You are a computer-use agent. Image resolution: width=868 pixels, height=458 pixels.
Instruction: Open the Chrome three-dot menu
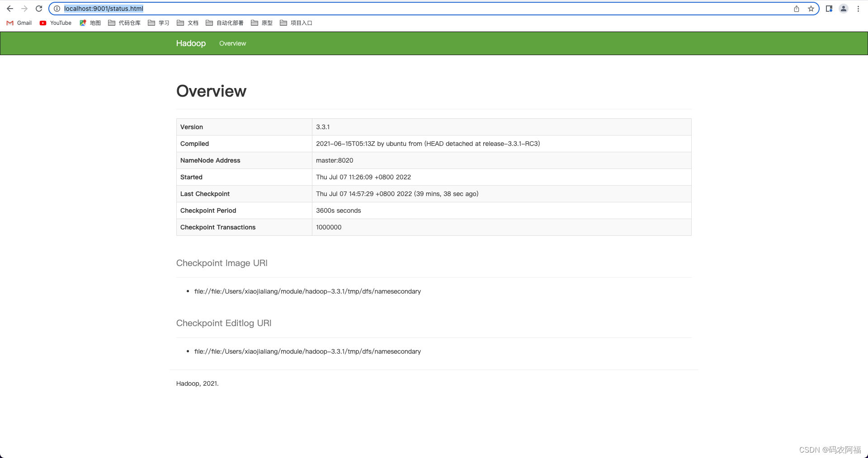(x=858, y=9)
